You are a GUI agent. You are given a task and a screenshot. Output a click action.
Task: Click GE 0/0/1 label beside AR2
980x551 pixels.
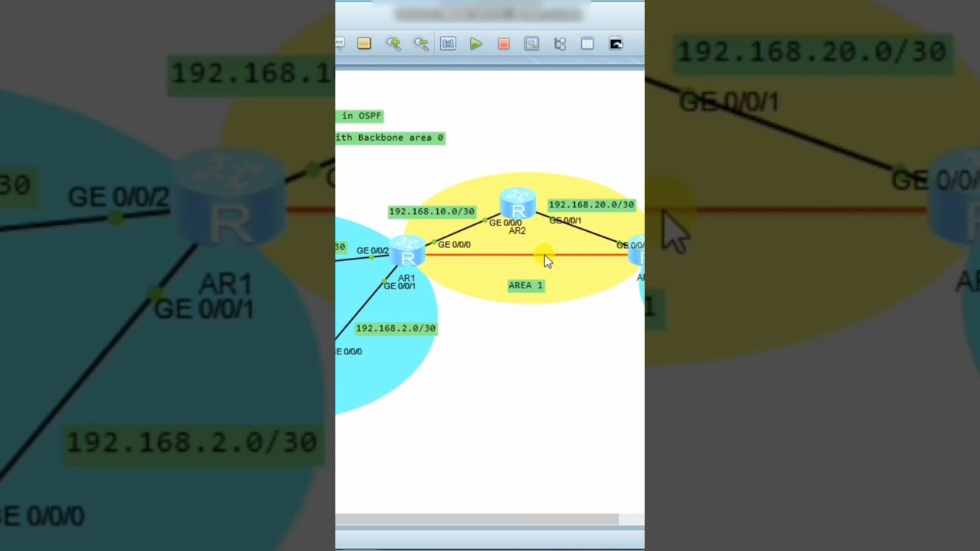click(x=565, y=220)
